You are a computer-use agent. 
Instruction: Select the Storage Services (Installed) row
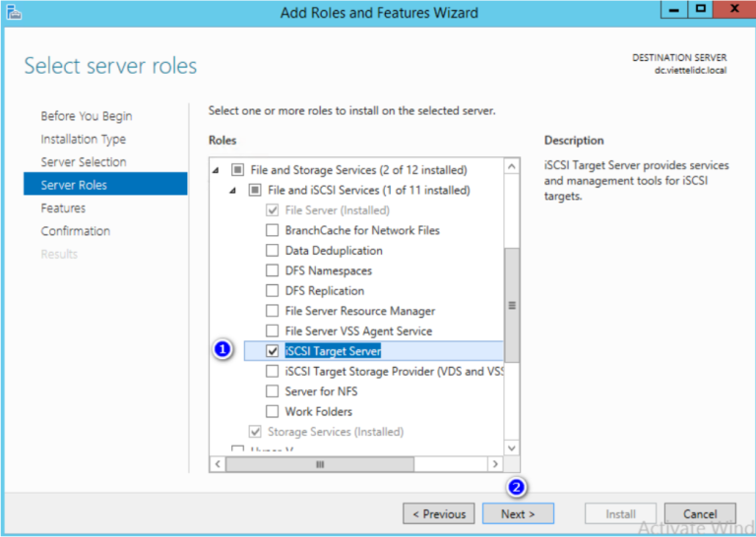(x=336, y=432)
